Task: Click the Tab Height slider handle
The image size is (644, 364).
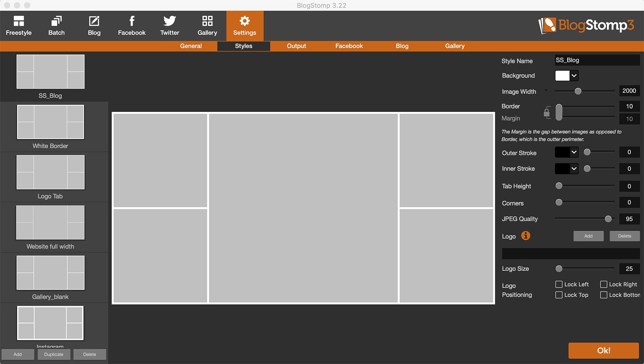Action: (559, 186)
